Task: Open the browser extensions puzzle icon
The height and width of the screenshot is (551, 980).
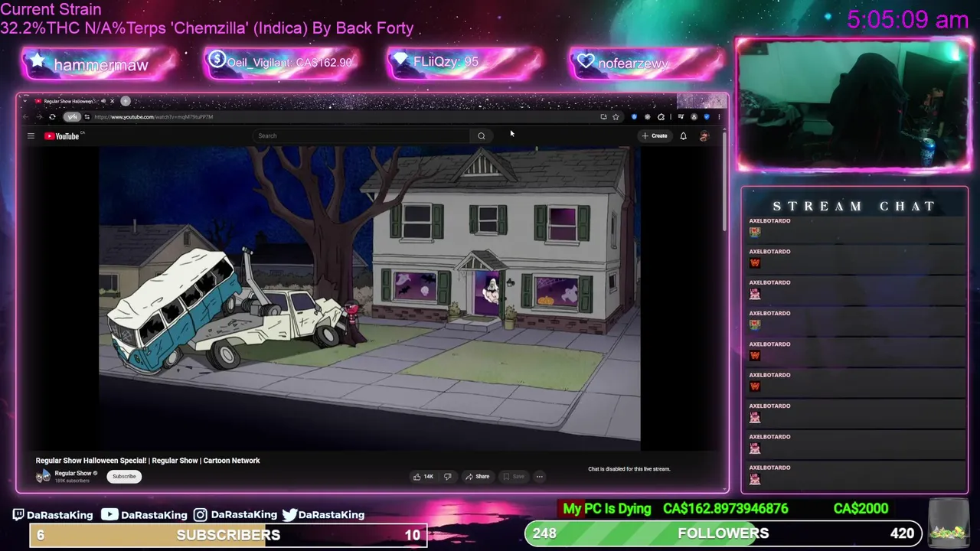Action: [661, 117]
